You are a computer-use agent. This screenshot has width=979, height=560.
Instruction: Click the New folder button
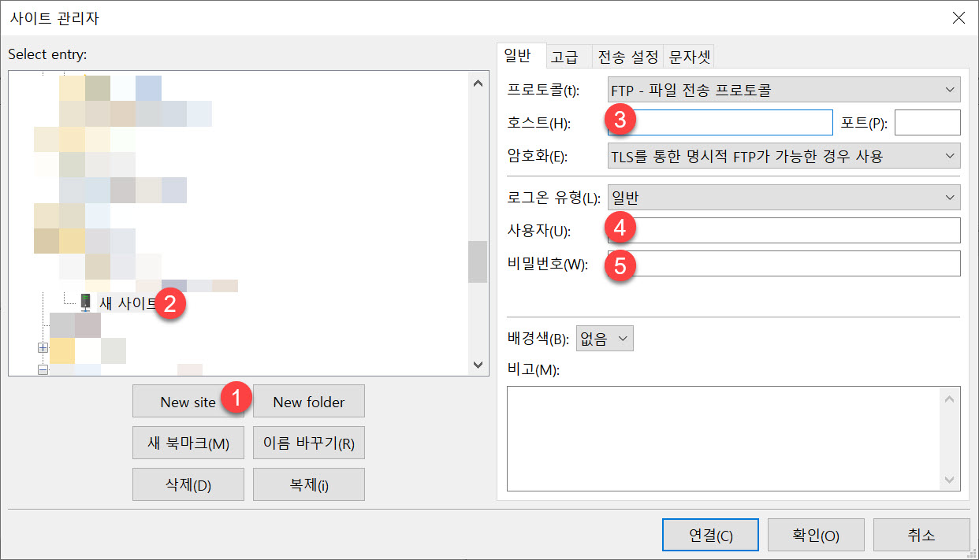[308, 402]
